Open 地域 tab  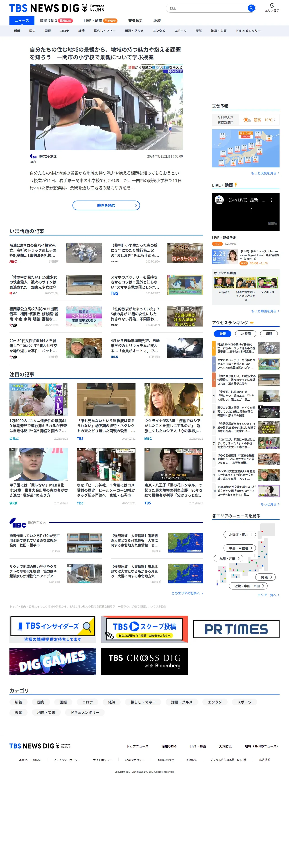coord(157,21)
